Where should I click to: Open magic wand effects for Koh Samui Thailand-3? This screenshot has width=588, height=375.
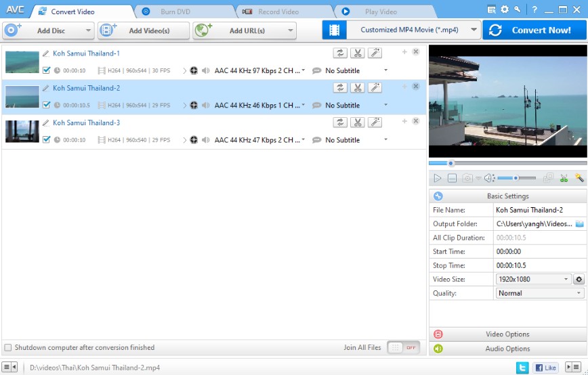(x=375, y=123)
